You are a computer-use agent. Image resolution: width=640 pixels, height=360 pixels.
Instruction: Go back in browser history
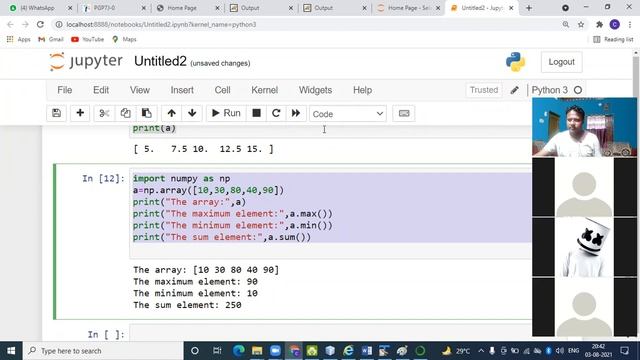(10, 24)
